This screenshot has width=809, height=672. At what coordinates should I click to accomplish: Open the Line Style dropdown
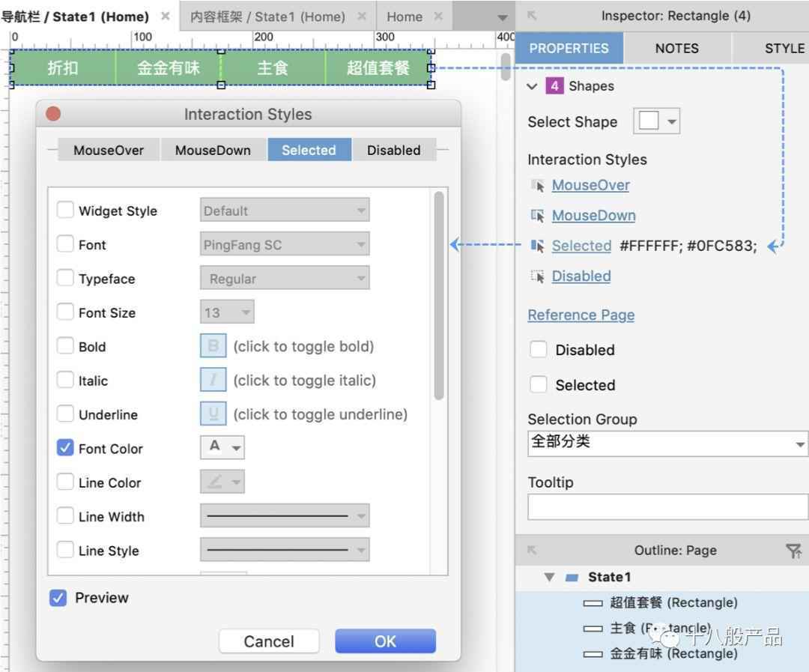coord(285,550)
